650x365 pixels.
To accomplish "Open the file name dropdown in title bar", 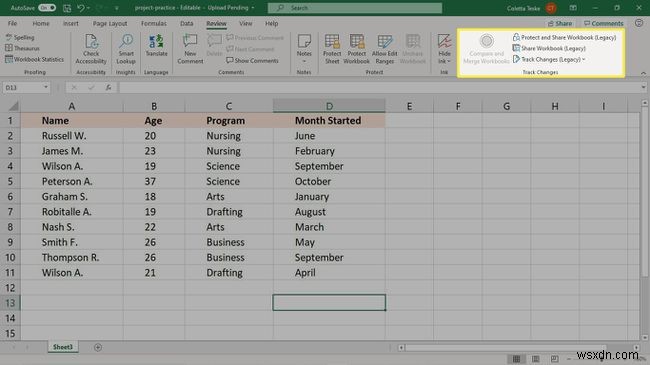I will point(253,8).
